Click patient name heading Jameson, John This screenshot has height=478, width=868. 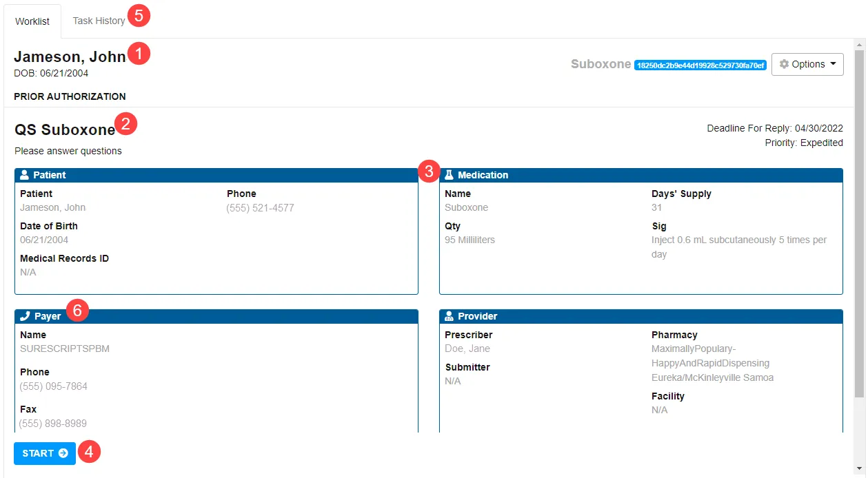[70, 56]
